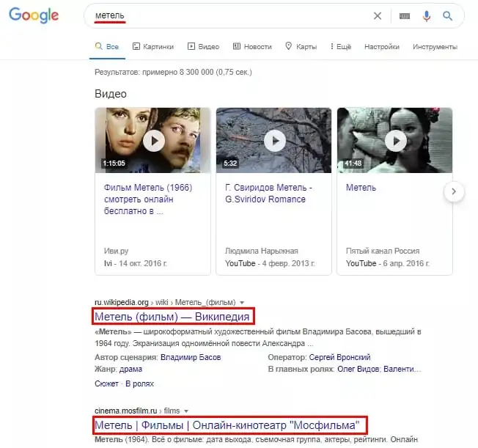
Task: Open link Фильм Метель (1966) смотреть онлайн
Action: [x=148, y=199]
